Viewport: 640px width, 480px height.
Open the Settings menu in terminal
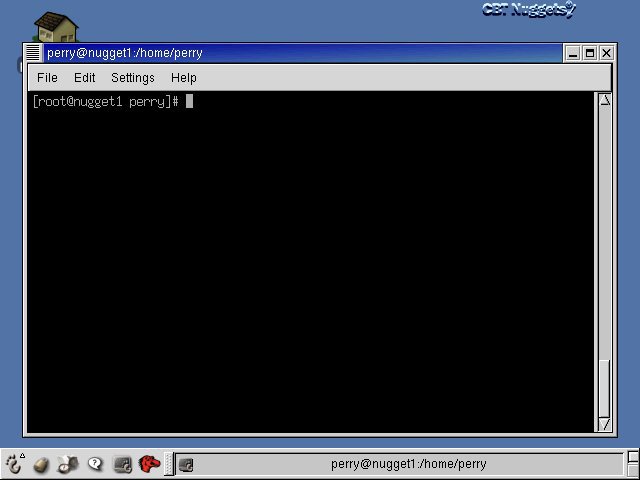click(x=133, y=78)
